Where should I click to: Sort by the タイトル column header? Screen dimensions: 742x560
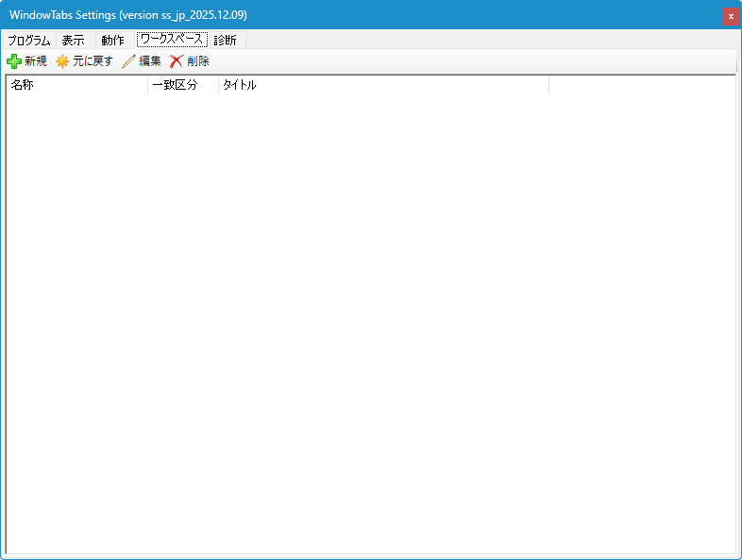pyautogui.click(x=382, y=85)
